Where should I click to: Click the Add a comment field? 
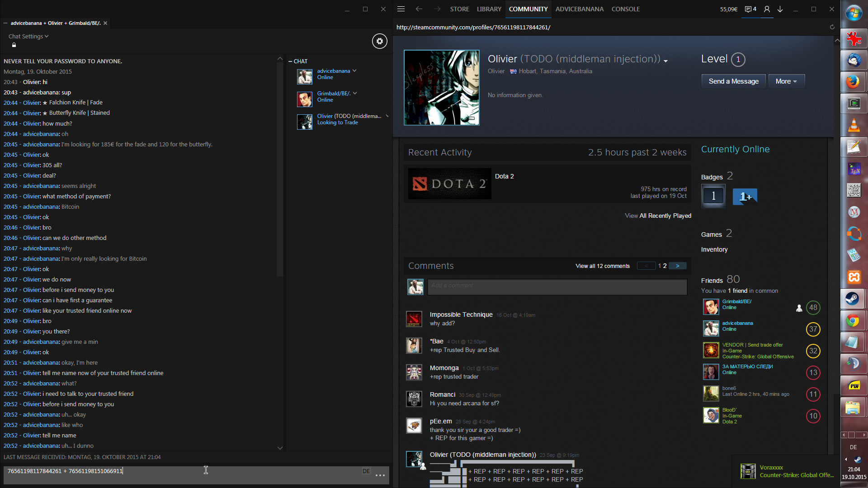click(x=557, y=286)
